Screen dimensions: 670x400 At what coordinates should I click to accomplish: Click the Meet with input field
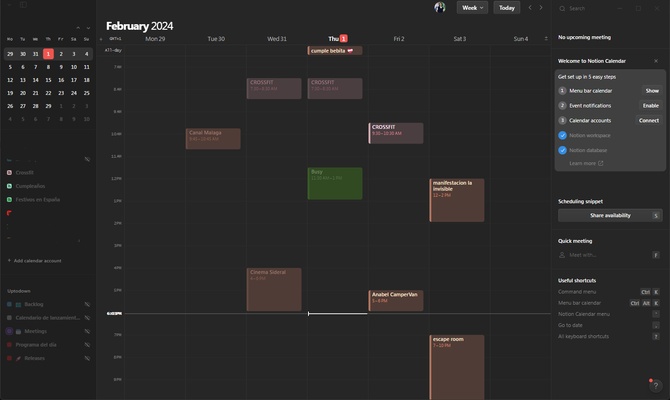[610, 255]
